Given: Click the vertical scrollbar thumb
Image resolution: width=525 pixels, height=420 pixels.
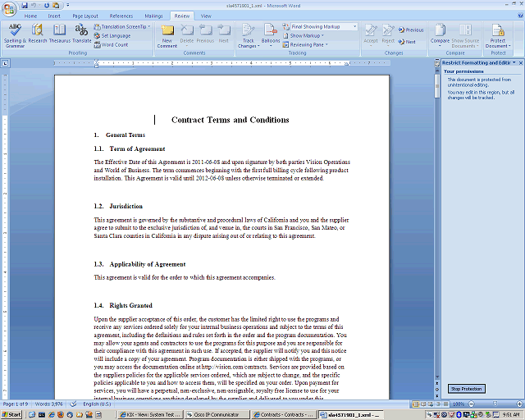Looking at the screenshot, I should [437, 86].
